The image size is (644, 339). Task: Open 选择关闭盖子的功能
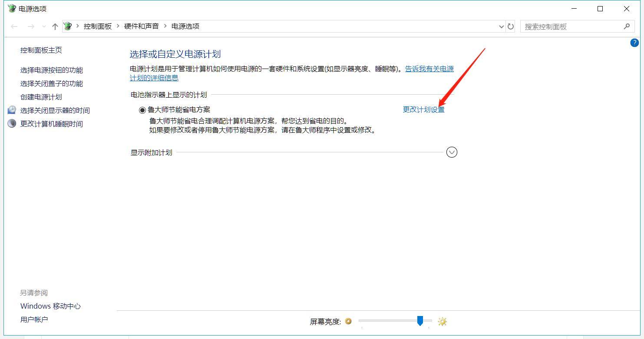click(52, 83)
